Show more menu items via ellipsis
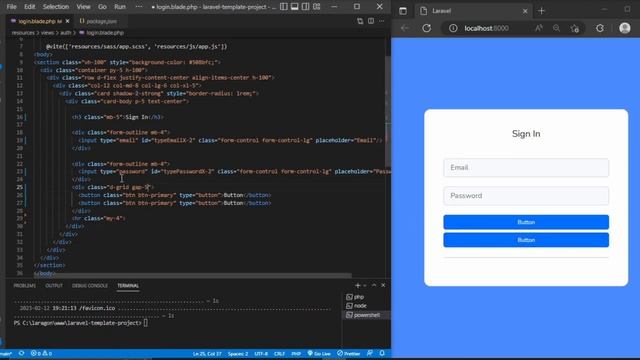 coord(139,7)
